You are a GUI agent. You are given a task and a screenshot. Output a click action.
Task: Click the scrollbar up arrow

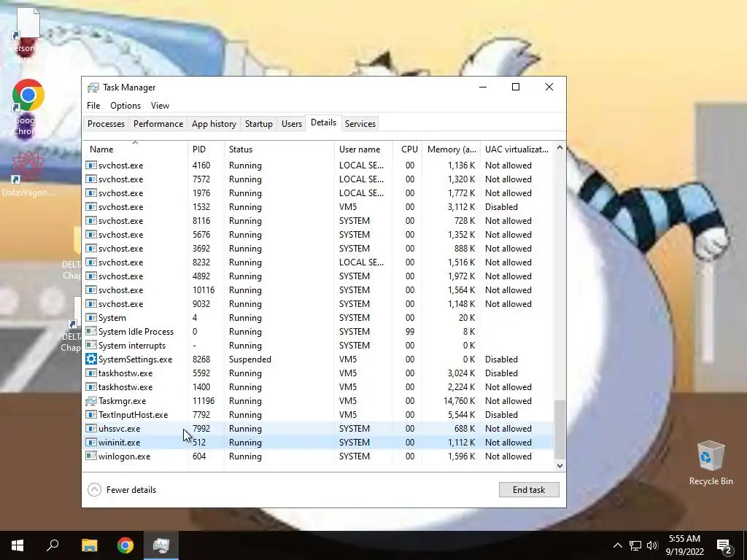(560, 147)
